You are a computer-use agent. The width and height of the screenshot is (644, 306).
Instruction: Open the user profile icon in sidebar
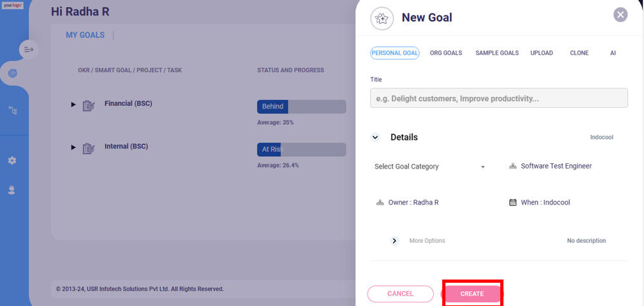tap(12, 190)
